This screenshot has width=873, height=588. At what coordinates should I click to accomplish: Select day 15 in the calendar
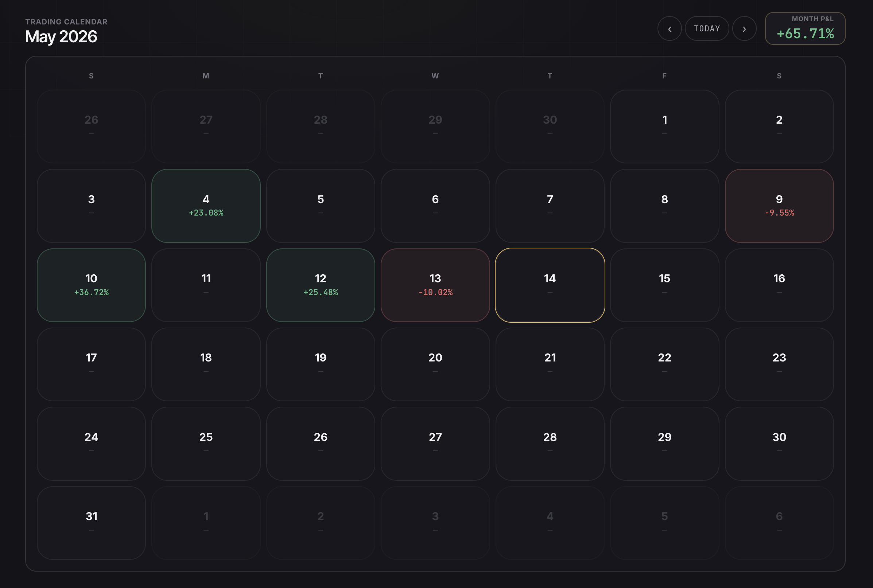pyautogui.click(x=664, y=285)
